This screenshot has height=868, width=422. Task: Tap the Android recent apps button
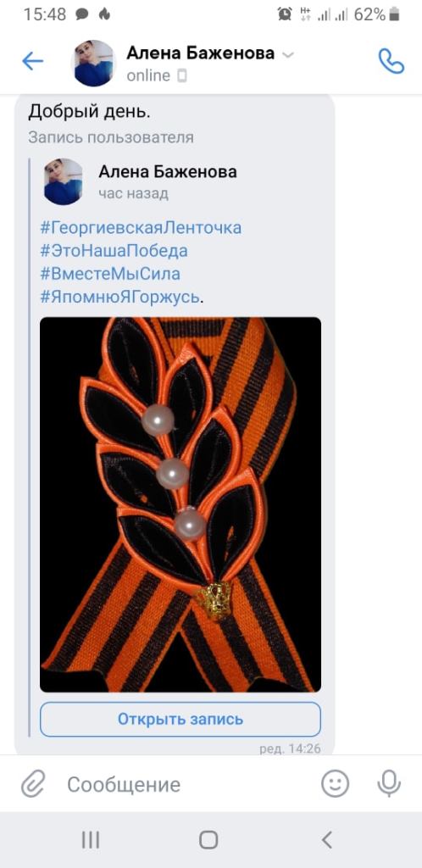tap(91, 840)
